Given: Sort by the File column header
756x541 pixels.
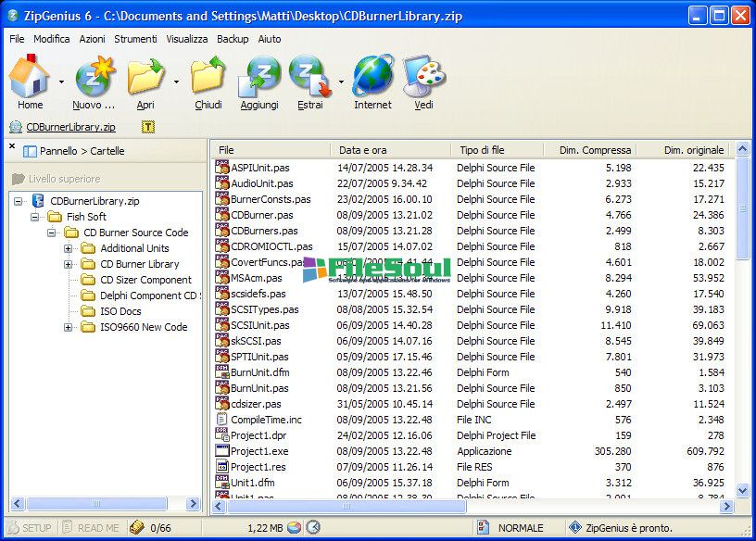Looking at the screenshot, I should [271, 150].
